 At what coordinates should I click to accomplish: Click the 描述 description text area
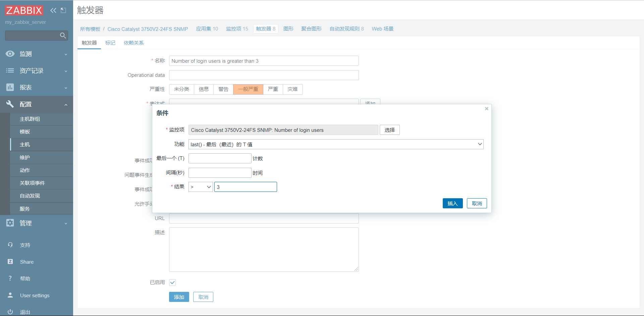(x=264, y=250)
